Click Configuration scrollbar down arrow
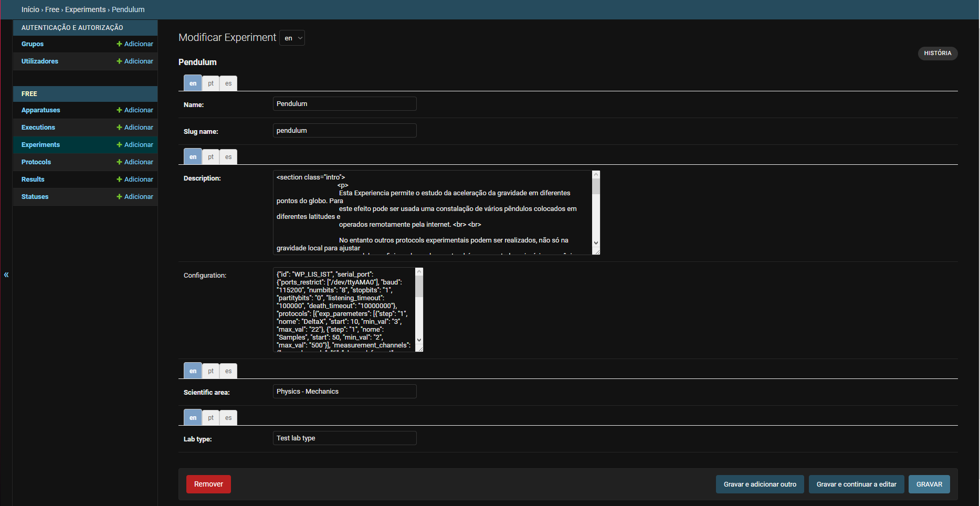The height and width of the screenshot is (506, 980). 419,340
